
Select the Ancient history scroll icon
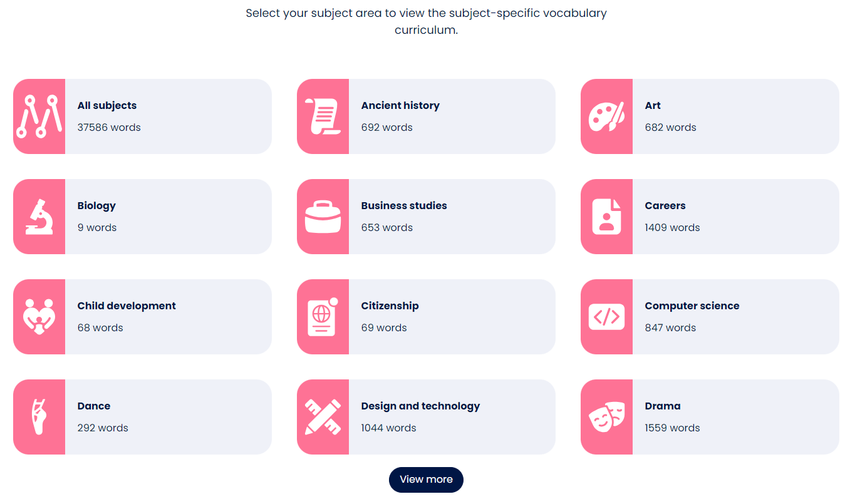(323, 116)
